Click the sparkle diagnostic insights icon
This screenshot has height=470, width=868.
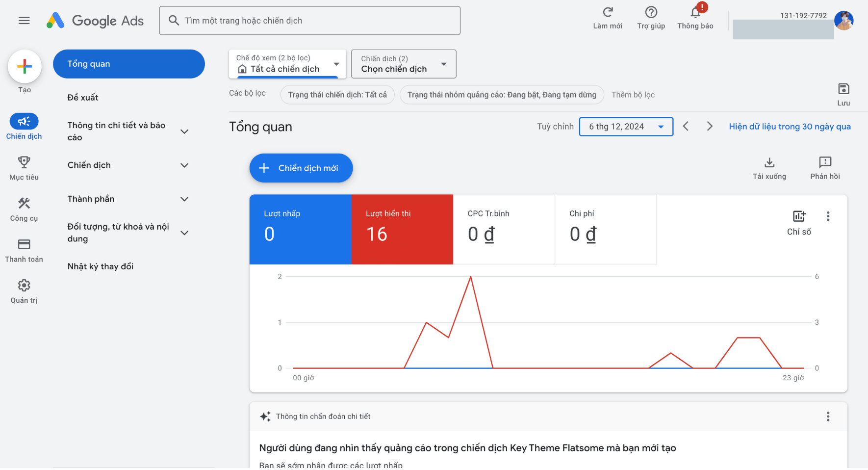(265, 417)
